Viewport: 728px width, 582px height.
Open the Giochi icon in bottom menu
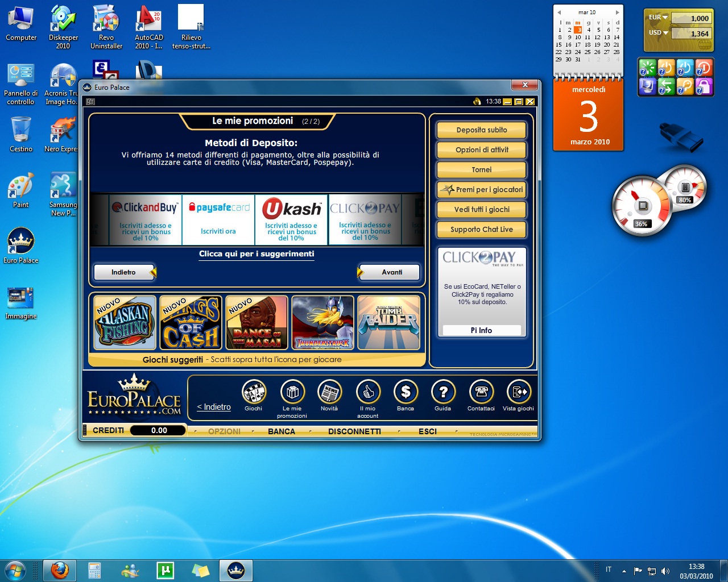(254, 392)
